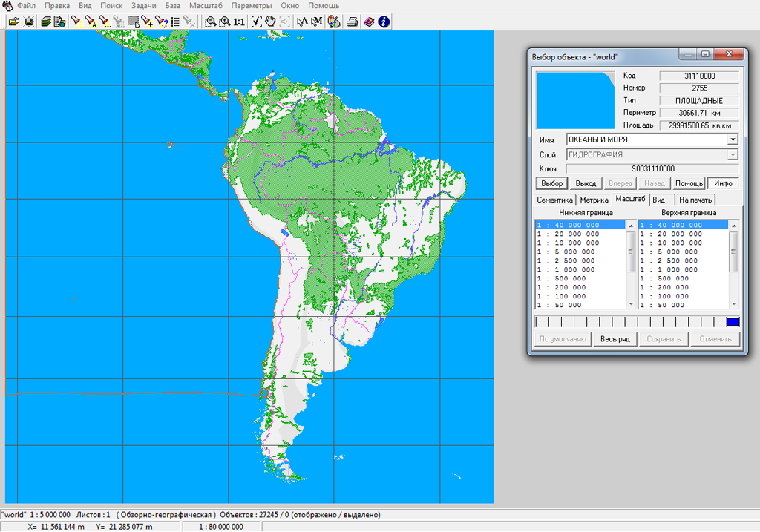This screenshot has height=532, width=760.
Task: Click the blue info icon
Action: (384, 22)
